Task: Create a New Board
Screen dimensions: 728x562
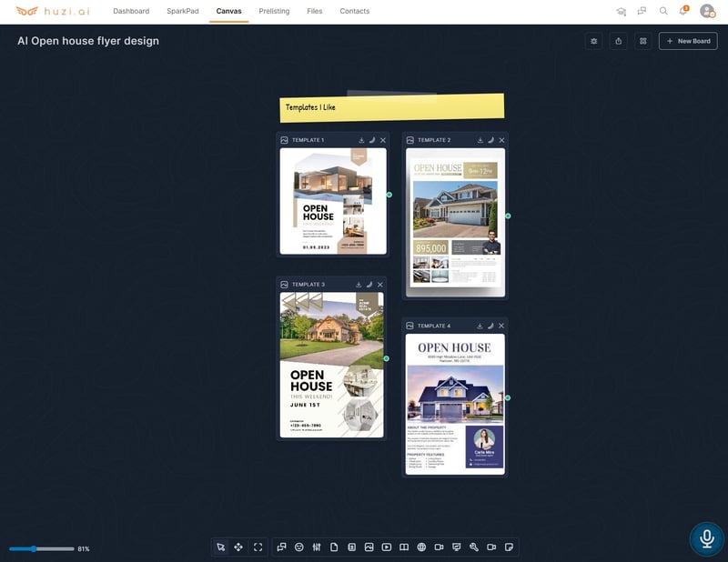Action: point(688,41)
